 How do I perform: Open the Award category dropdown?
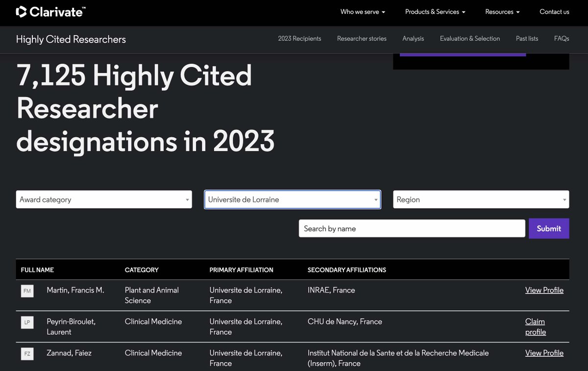(x=104, y=199)
